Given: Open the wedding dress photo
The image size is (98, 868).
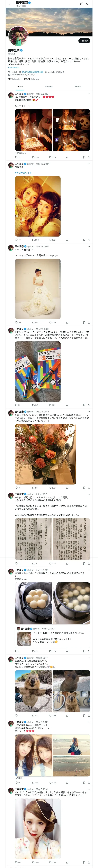Looking at the screenshot, I should click(38, 289).
